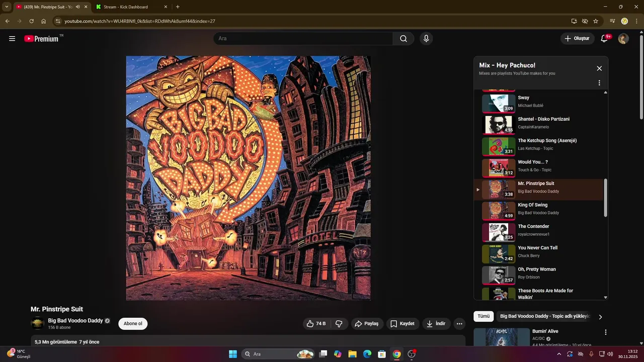644x362 pixels.
Task: Open the tab search dropdown arrow
Action: (x=7, y=7)
